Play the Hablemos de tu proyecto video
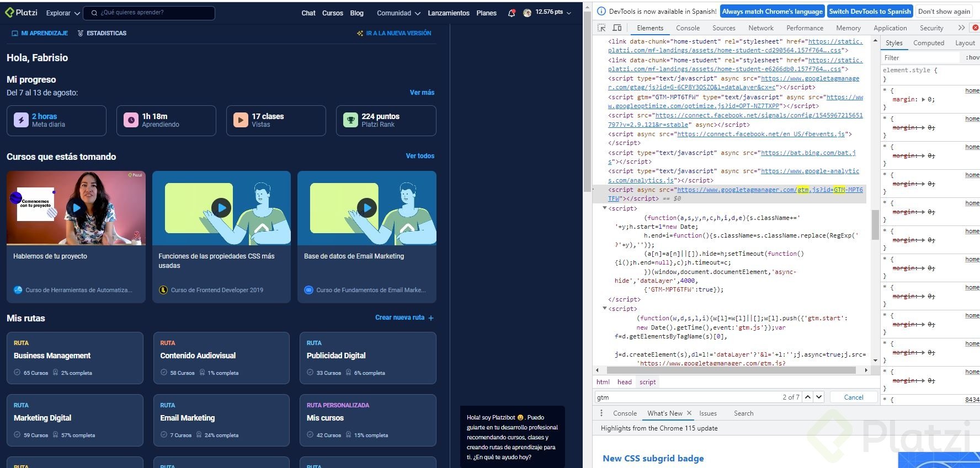 (76, 208)
